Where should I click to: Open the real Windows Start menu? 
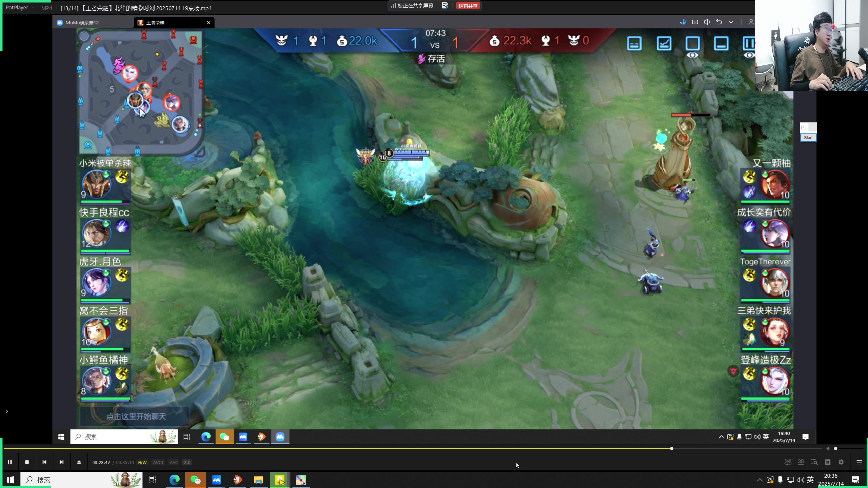click(10, 480)
